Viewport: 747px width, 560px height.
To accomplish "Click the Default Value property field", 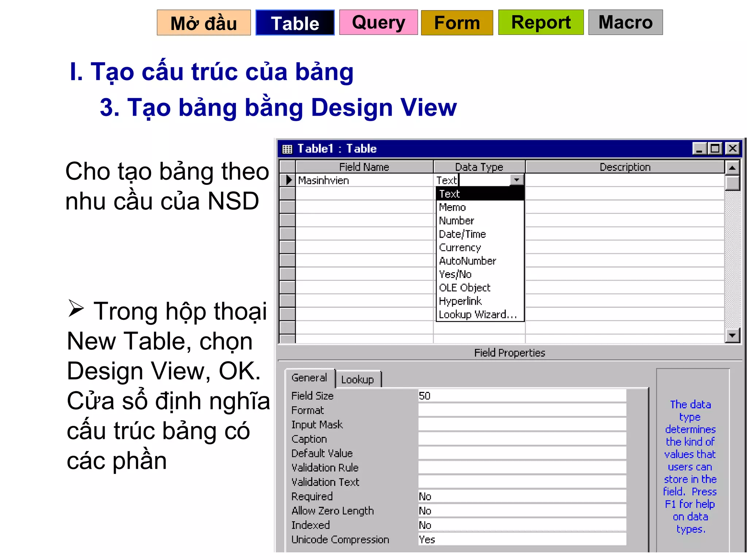I will (522, 453).
